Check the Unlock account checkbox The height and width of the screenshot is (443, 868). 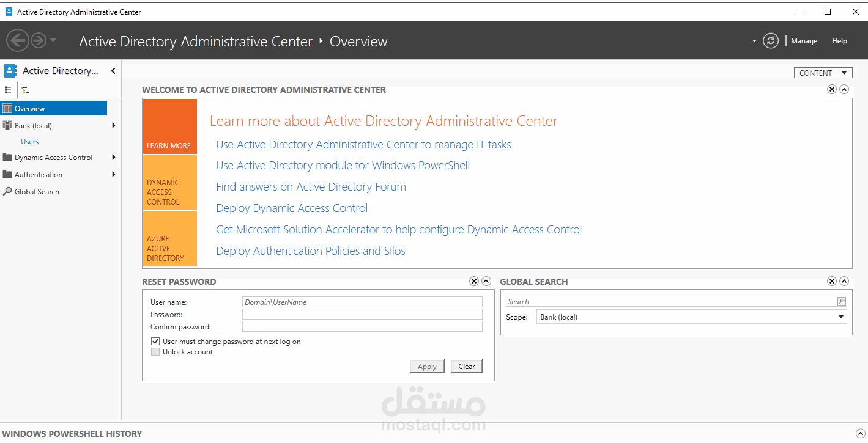[155, 352]
